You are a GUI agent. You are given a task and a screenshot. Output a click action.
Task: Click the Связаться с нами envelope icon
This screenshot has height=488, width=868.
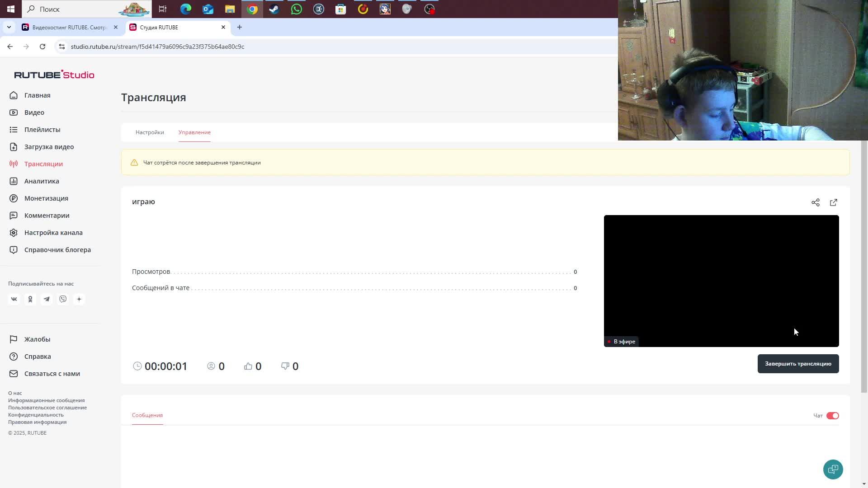pyautogui.click(x=14, y=374)
